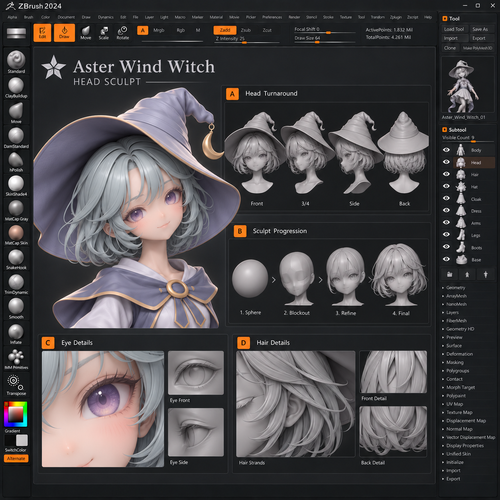Click Make PolyMesh3D button
The width and height of the screenshot is (500, 500).
point(477,48)
